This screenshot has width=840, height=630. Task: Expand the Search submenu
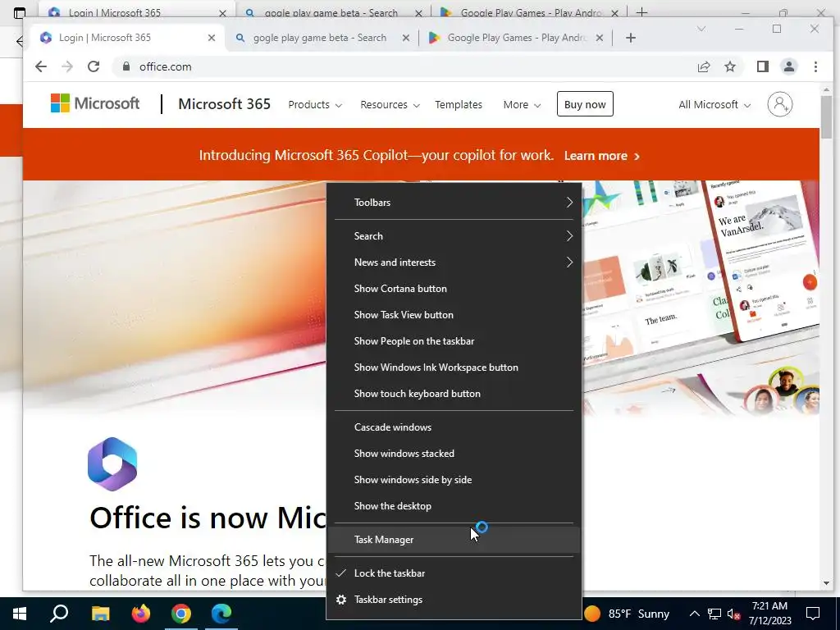point(454,236)
